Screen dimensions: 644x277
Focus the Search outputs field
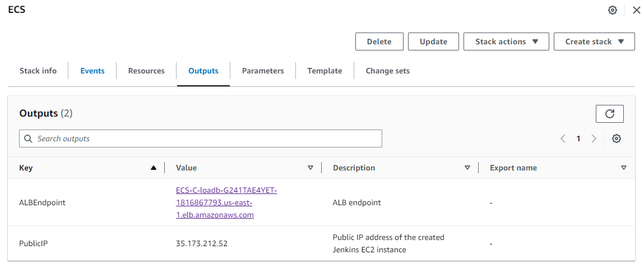tap(201, 138)
